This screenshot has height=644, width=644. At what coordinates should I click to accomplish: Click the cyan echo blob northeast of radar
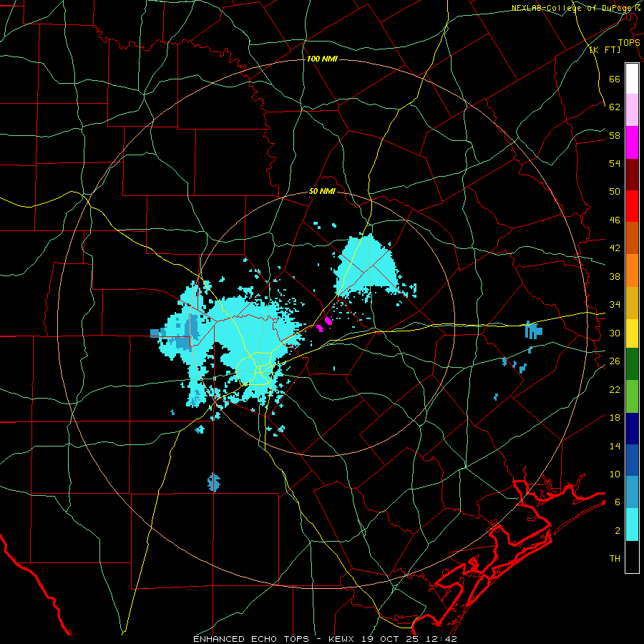[366, 267]
